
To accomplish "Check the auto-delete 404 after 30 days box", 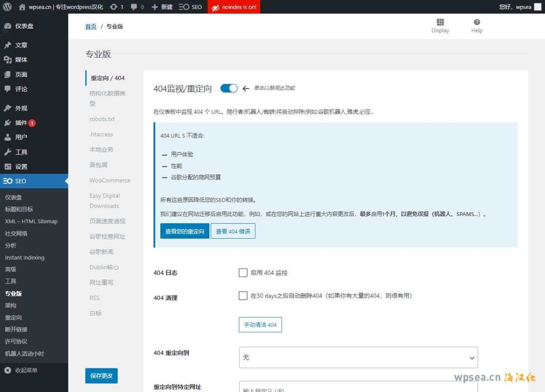I will point(243,296).
